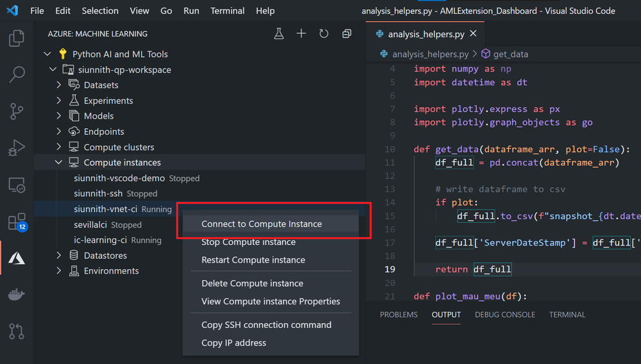Open the Explorer view in activity bar
Viewport: 641px width, 364px height.
coord(16,38)
